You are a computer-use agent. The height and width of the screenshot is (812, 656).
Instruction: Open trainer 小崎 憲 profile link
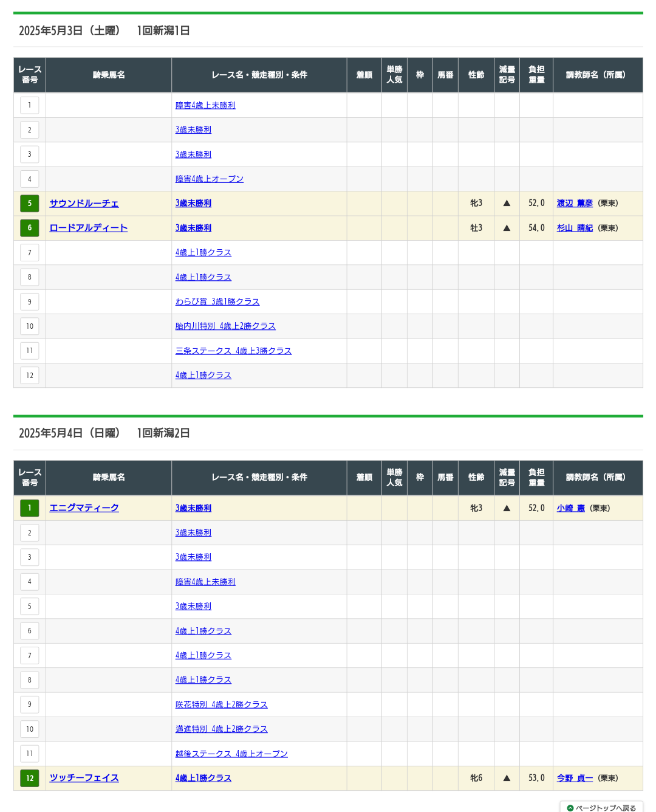571,508
